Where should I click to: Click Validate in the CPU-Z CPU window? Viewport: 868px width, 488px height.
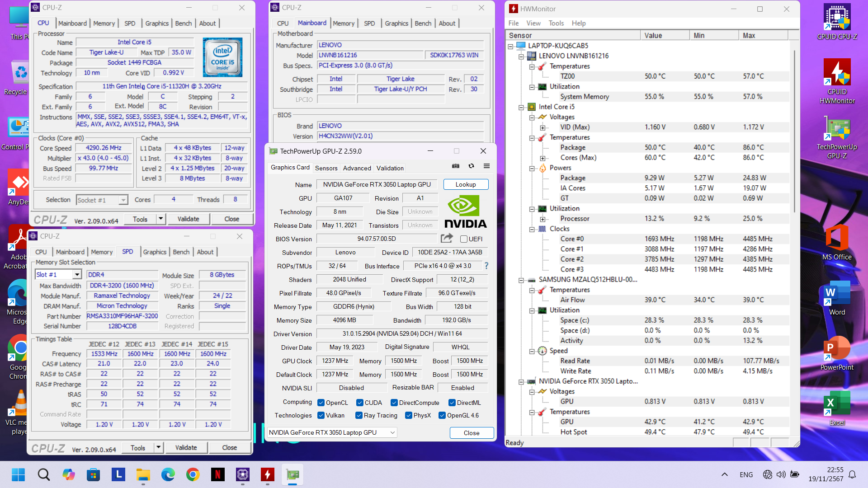(x=188, y=219)
